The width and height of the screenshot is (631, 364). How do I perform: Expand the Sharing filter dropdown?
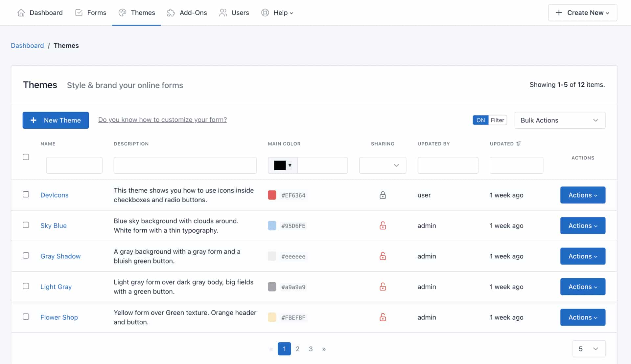coord(383,165)
